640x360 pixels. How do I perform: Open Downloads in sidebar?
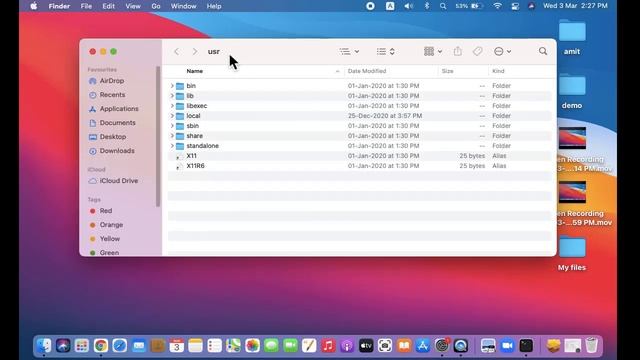[111, 151]
